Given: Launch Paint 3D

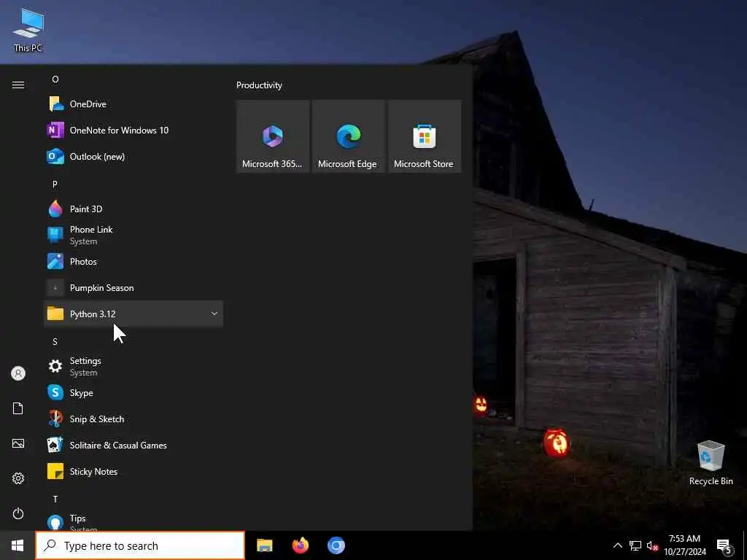Looking at the screenshot, I should click(133, 209).
